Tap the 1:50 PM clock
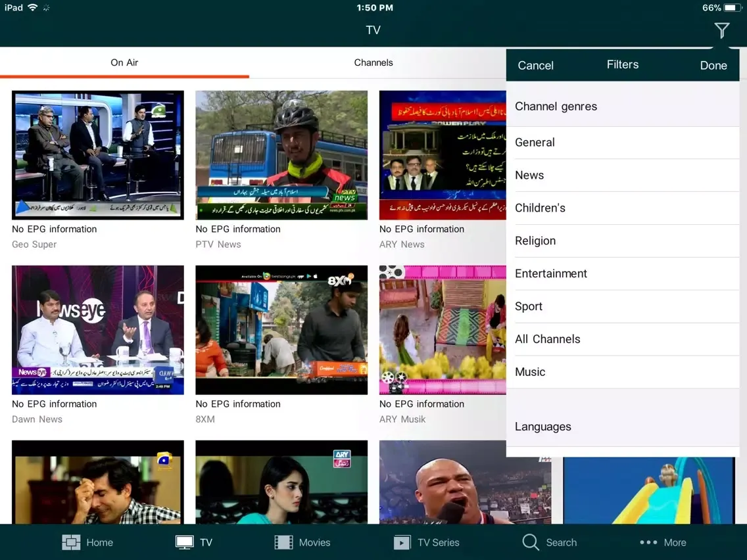 coord(375,8)
